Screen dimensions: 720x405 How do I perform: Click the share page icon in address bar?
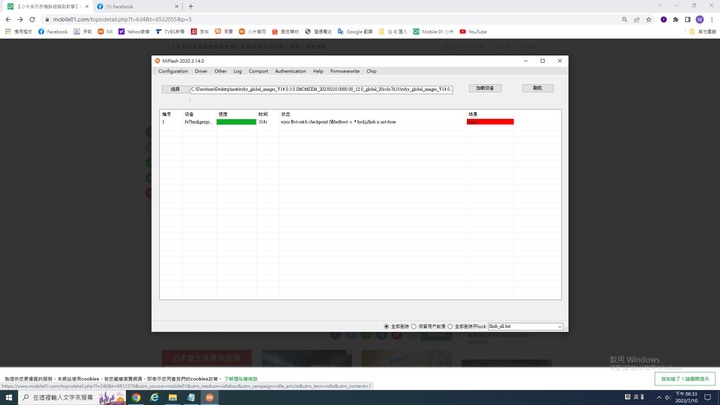[636, 19]
